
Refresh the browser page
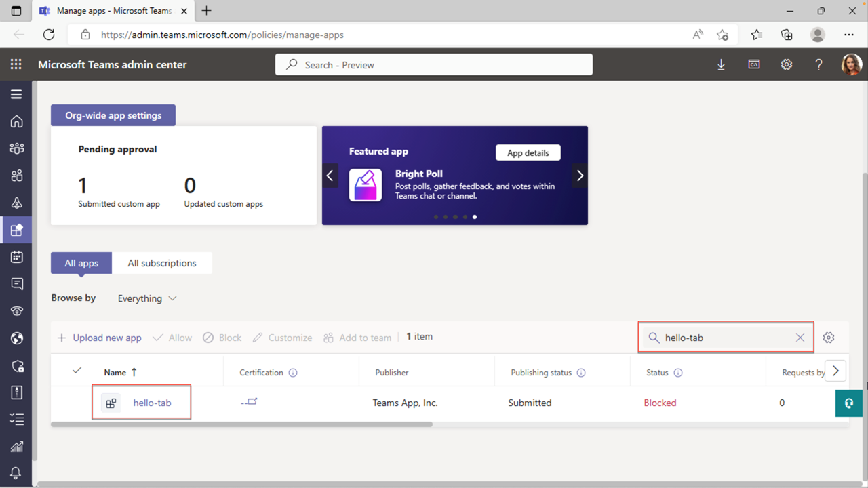pyautogui.click(x=48, y=35)
